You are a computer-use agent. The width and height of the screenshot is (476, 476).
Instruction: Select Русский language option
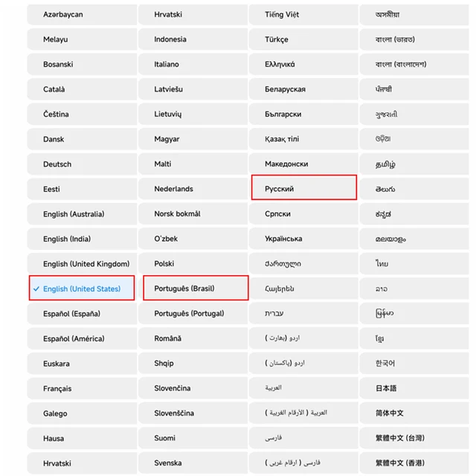pyautogui.click(x=304, y=189)
